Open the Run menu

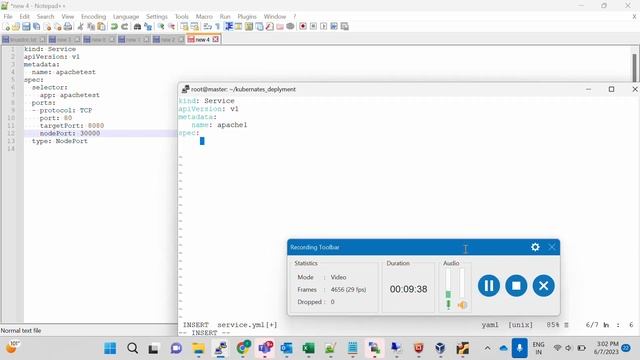[x=225, y=16]
